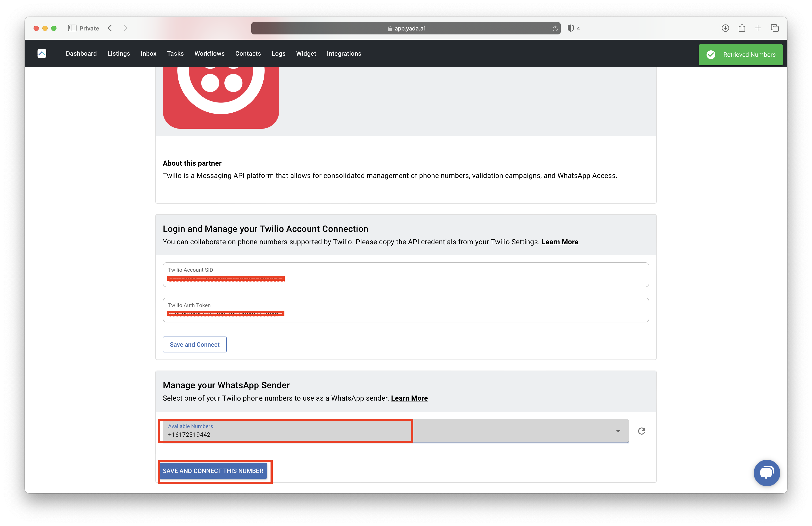Click Save and Connect button

pyautogui.click(x=194, y=344)
